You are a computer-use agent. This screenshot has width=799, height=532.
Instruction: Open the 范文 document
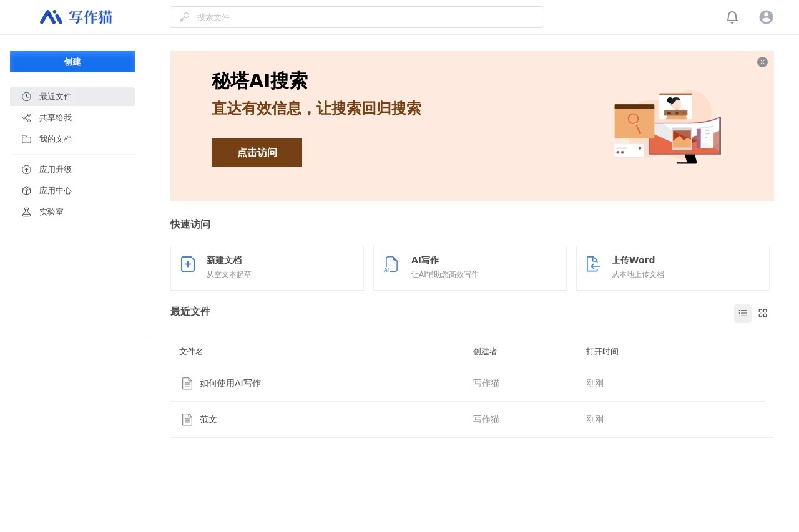tap(208, 420)
